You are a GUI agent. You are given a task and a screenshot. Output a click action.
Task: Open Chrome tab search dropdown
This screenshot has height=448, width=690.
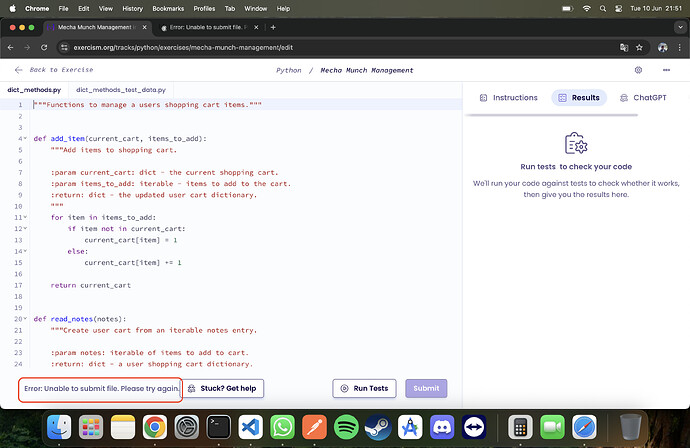coord(679,27)
